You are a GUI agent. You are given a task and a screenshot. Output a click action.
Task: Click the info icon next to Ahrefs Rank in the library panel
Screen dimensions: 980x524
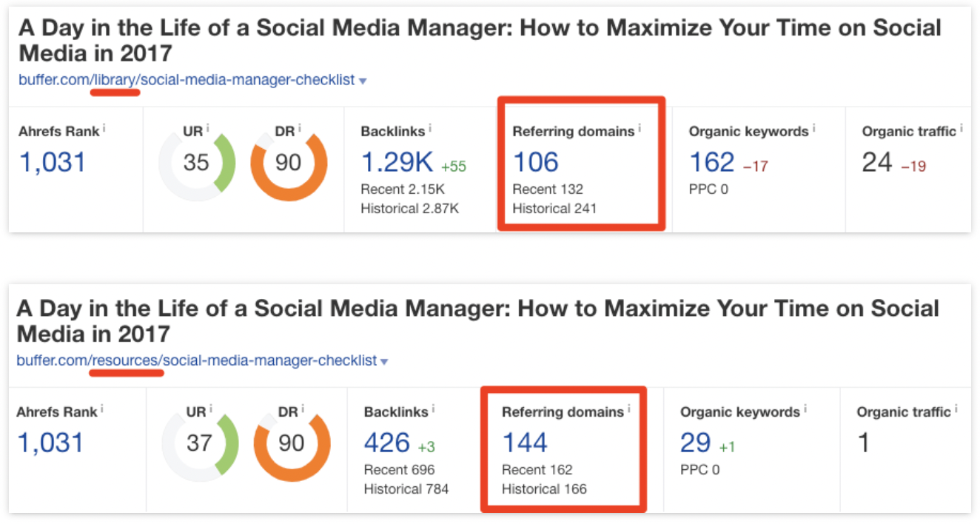[x=104, y=129]
